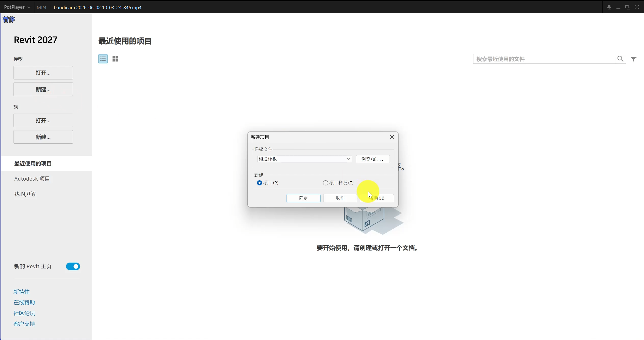The image size is (644, 340).
Task: Click 新建... under 模型
Action: pyautogui.click(x=43, y=89)
